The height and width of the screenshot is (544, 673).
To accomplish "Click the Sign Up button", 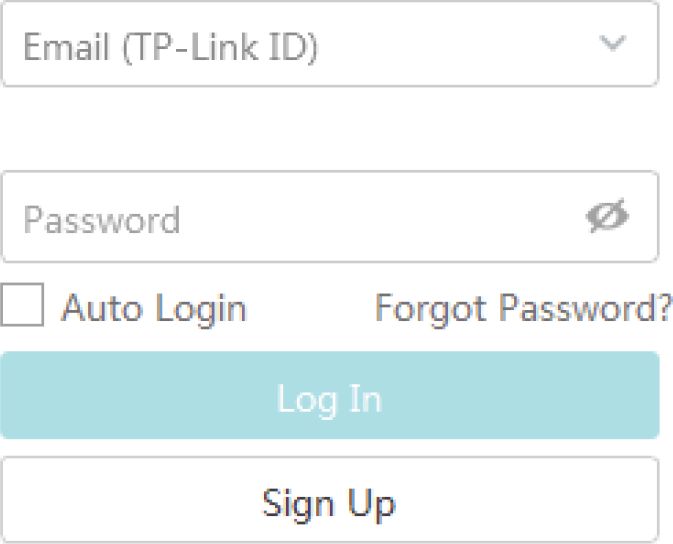I will point(329,501).
